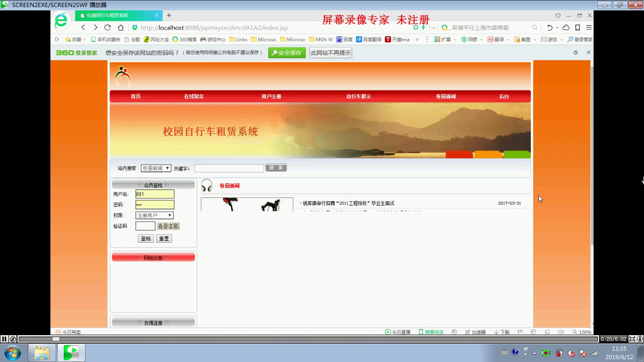Screen dimensions: 644x362
Task: Click the browser back arrow
Action: point(83,27)
